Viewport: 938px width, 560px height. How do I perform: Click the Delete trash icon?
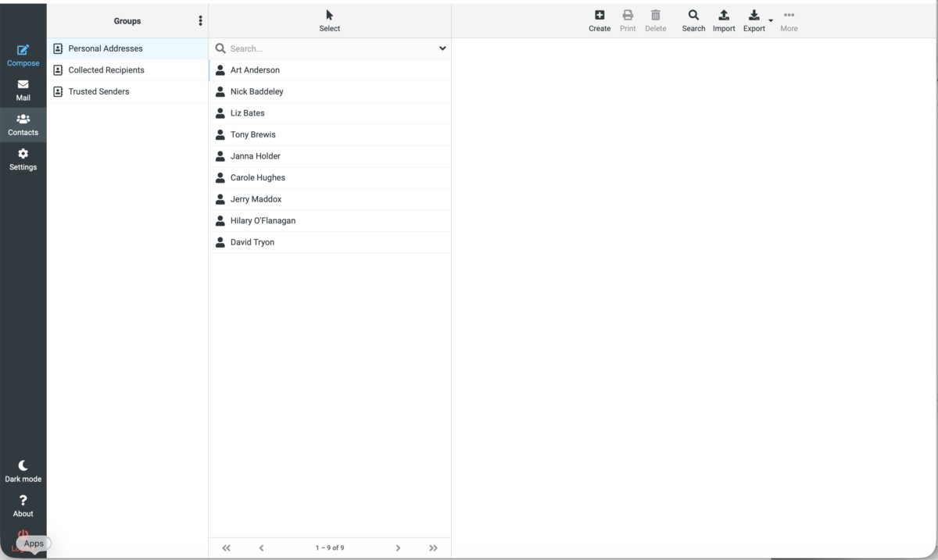coord(656,21)
